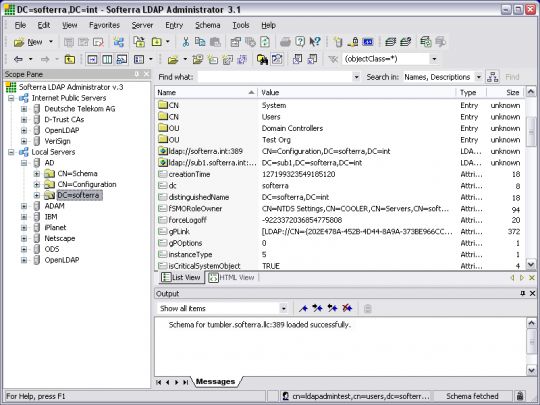540x405 pixels.
Task: Open Show all items filter dropdown
Action: 283,308
